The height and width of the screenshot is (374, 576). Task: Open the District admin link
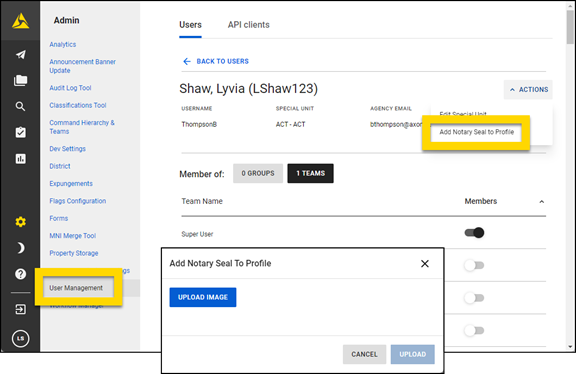point(60,166)
